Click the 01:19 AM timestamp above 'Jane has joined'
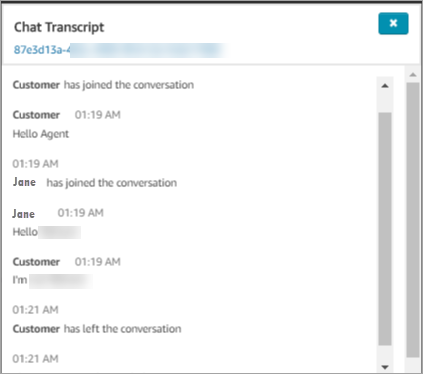 pos(35,164)
